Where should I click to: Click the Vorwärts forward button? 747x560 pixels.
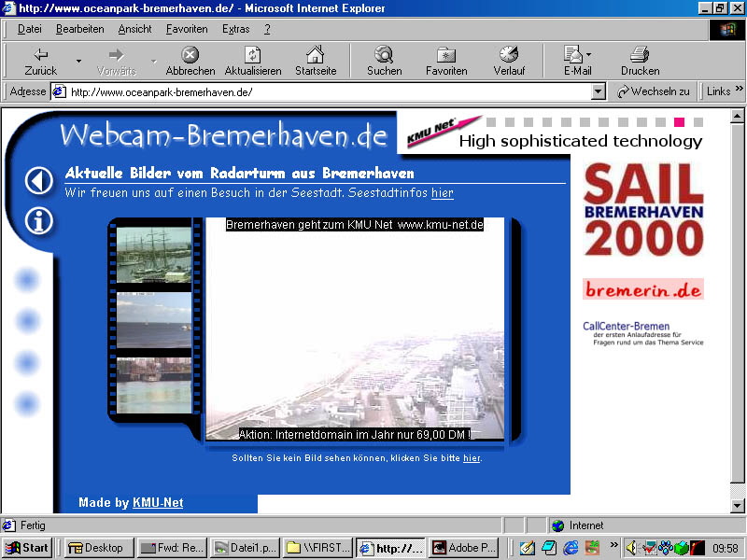pyautogui.click(x=116, y=61)
